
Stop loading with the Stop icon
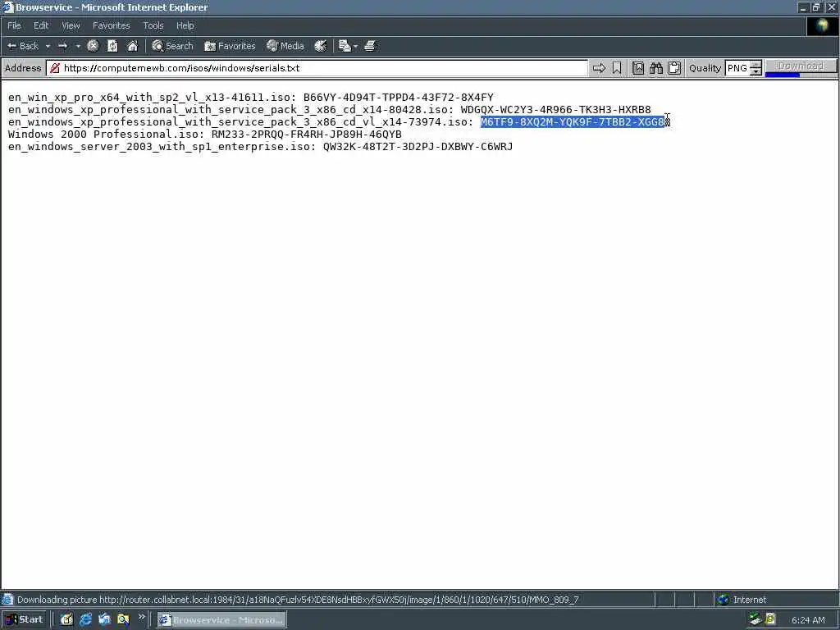93,46
